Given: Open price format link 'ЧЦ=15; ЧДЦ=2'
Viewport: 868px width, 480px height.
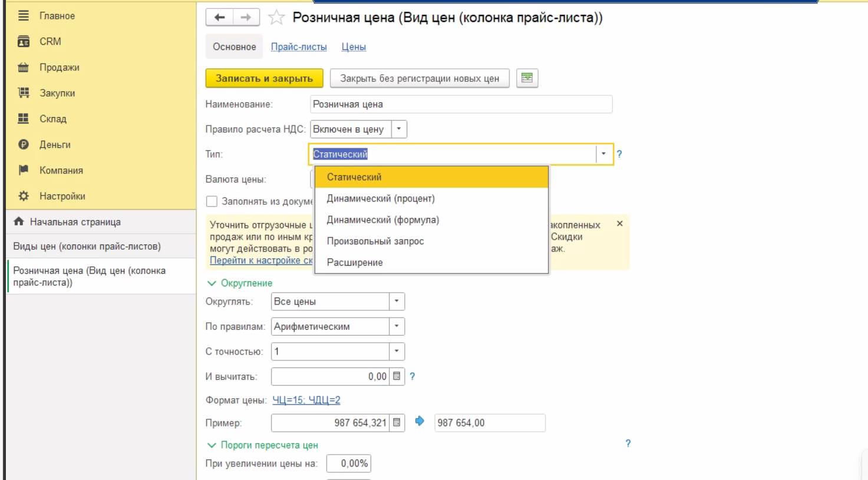Looking at the screenshot, I should (x=306, y=400).
